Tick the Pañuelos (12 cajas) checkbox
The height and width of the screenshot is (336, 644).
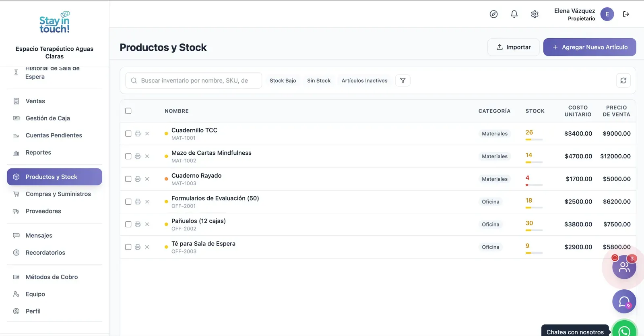(128, 224)
